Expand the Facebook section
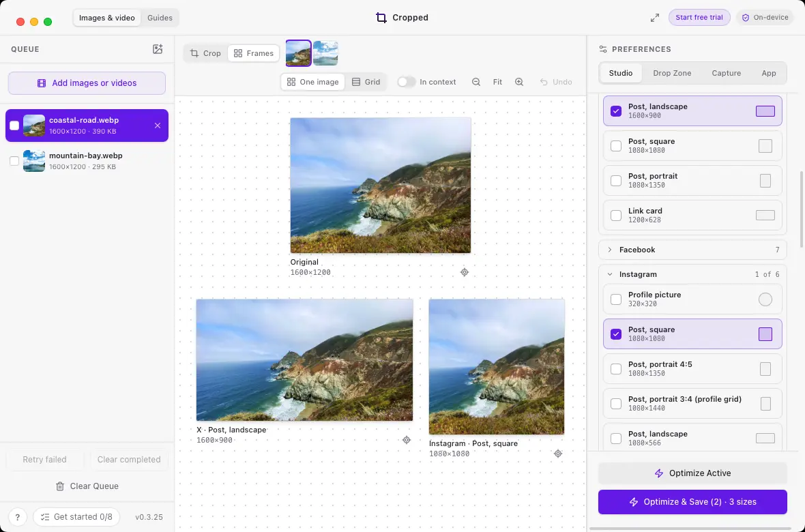This screenshot has height=532, width=805. (692, 250)
